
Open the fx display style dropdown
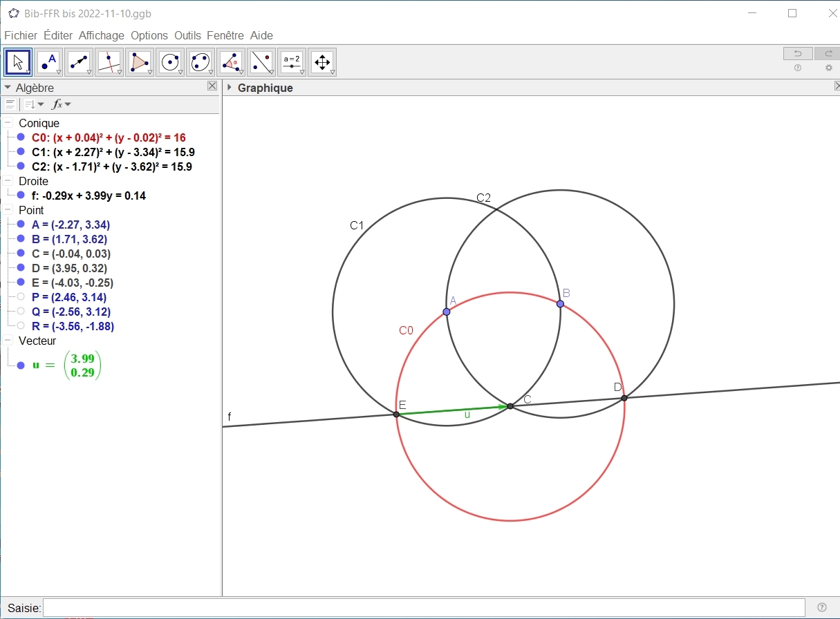[62, 104]
